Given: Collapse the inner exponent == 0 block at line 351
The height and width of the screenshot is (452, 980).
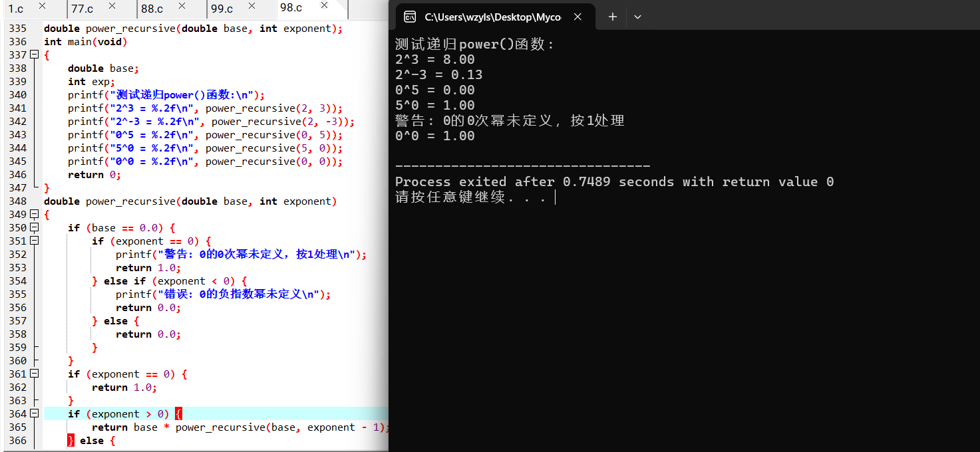Looking at the screenshot, I should 35,241.
